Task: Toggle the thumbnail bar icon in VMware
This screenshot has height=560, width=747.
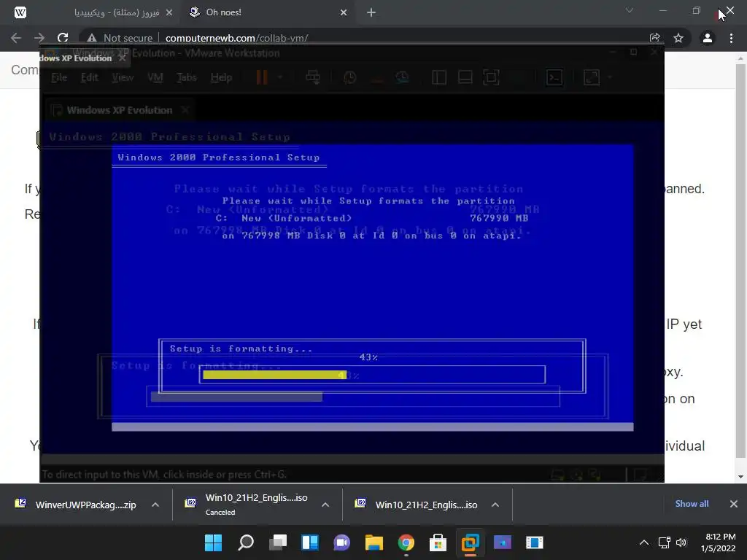Action: tap(465, 77)
